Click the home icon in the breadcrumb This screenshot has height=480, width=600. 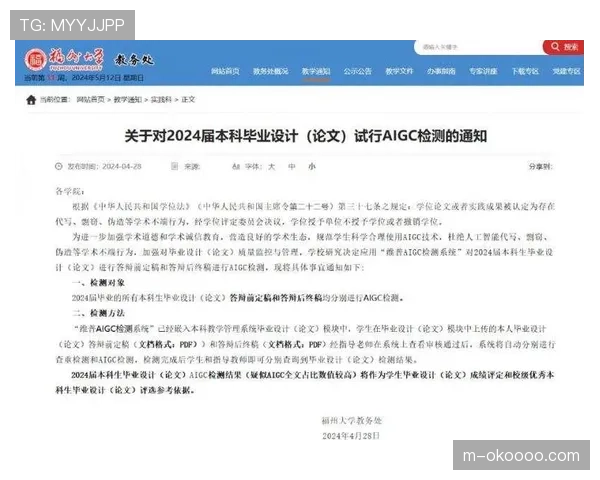31,100
